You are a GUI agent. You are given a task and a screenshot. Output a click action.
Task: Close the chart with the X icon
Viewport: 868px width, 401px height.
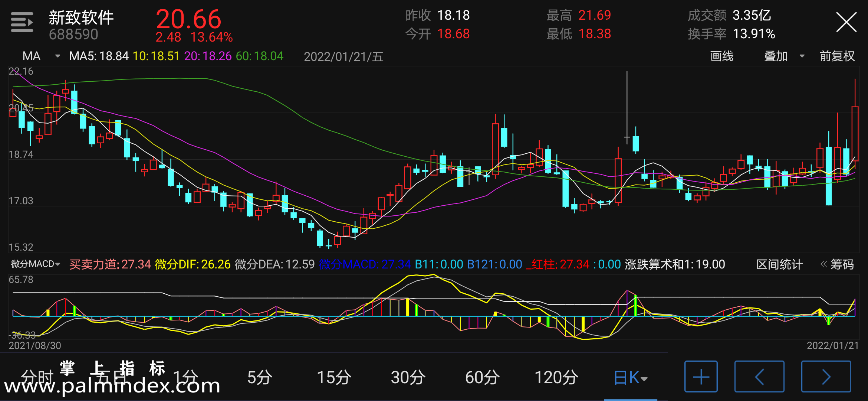click(846, 22)
